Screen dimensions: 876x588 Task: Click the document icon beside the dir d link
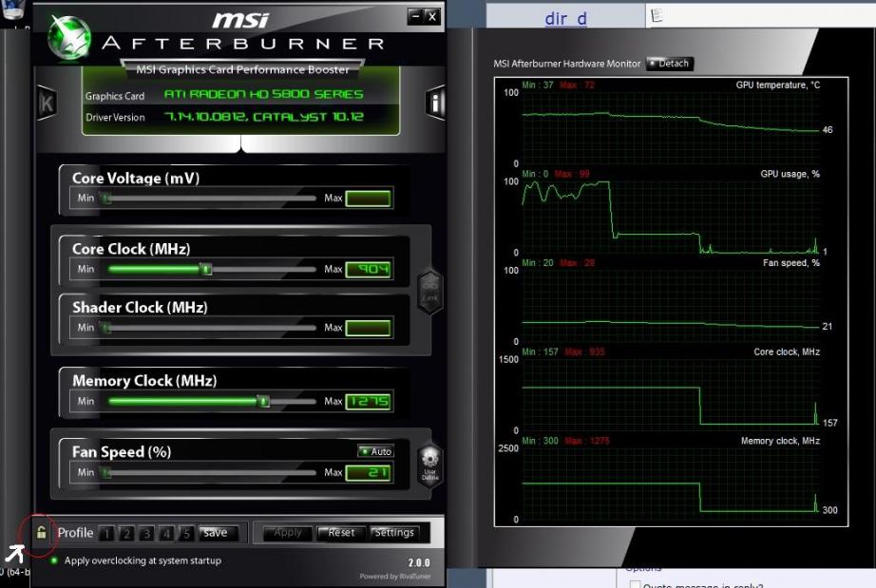point(657,15)
